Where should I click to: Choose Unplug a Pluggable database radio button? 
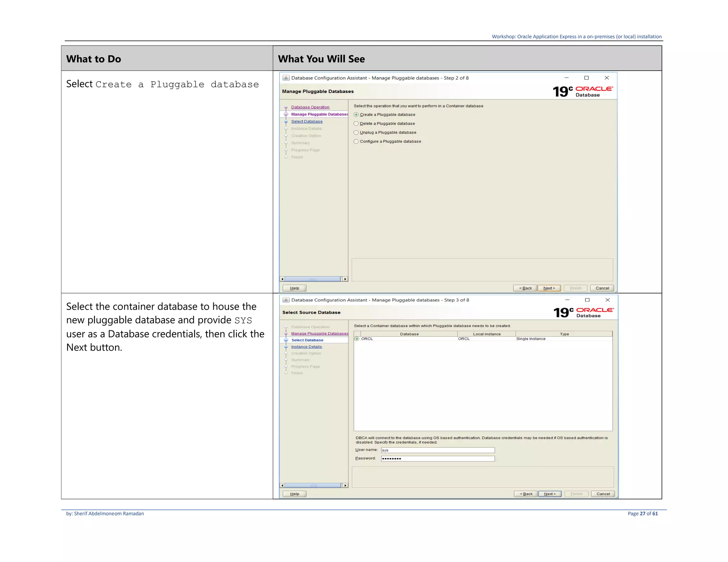356,133
